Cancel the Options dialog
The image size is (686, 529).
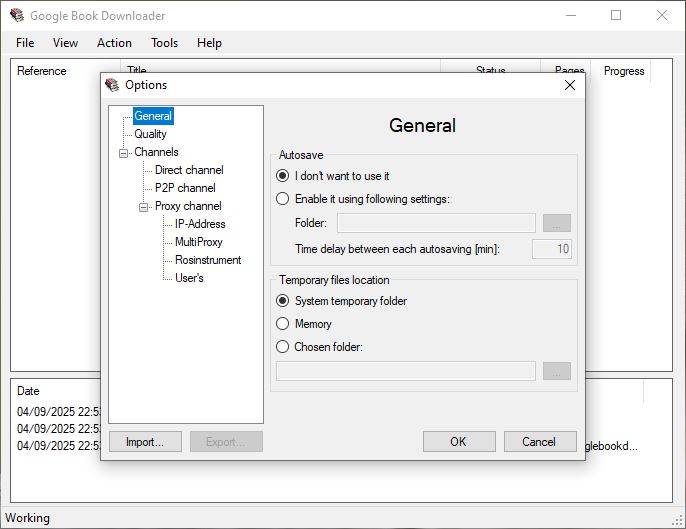point(540,442)
